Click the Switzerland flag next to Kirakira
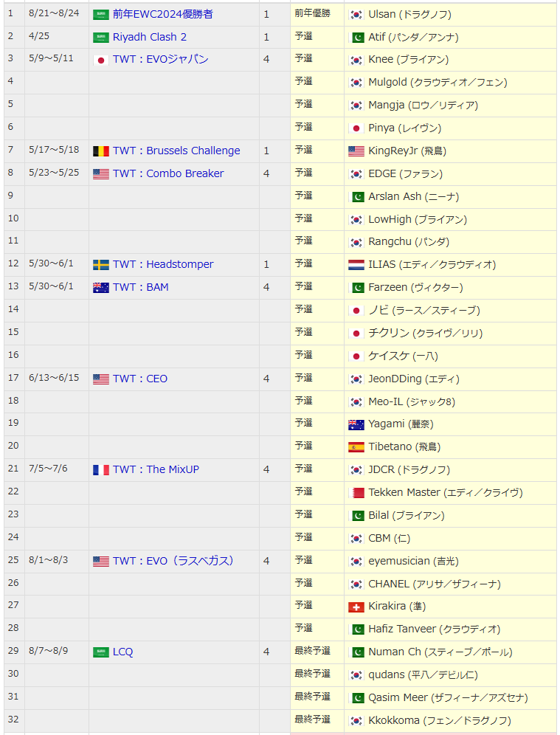560x735 pixels. 356,607
